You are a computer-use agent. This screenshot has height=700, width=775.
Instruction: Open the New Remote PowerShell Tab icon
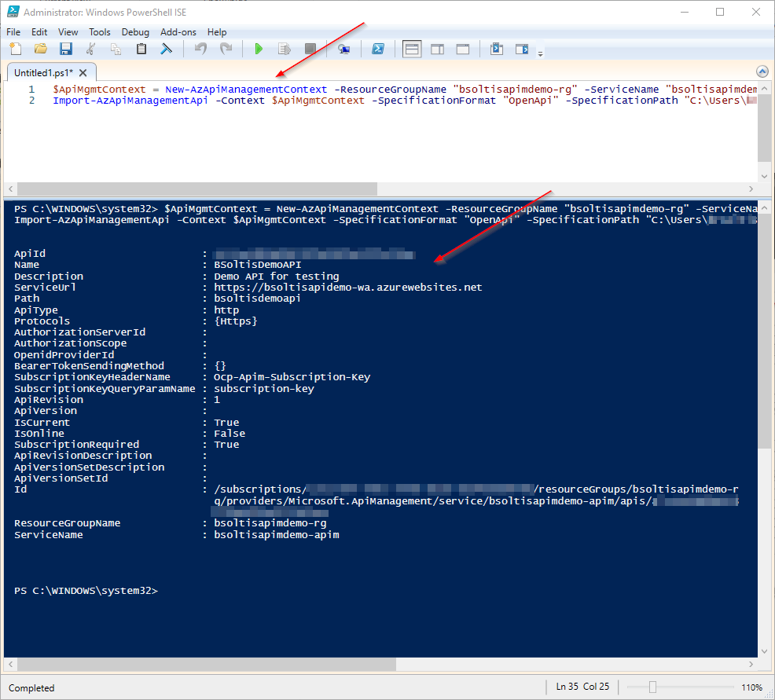coord(343,49)
